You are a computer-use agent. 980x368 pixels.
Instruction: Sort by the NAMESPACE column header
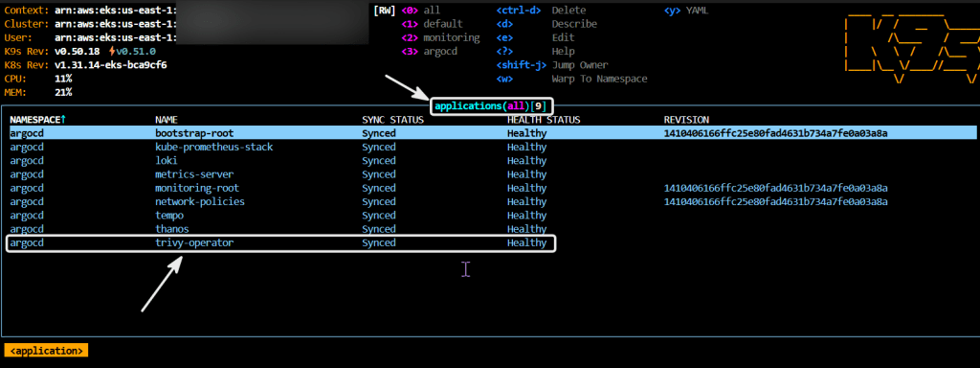point(37,120)
